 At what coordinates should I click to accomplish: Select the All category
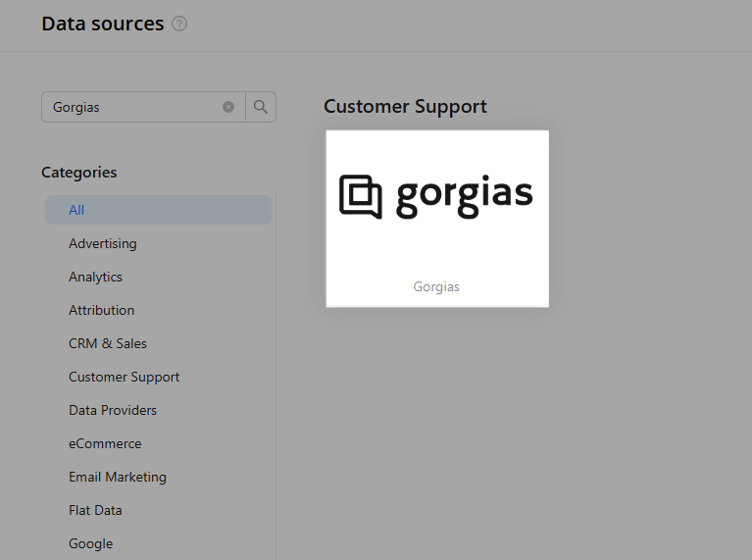click(158, 210)
